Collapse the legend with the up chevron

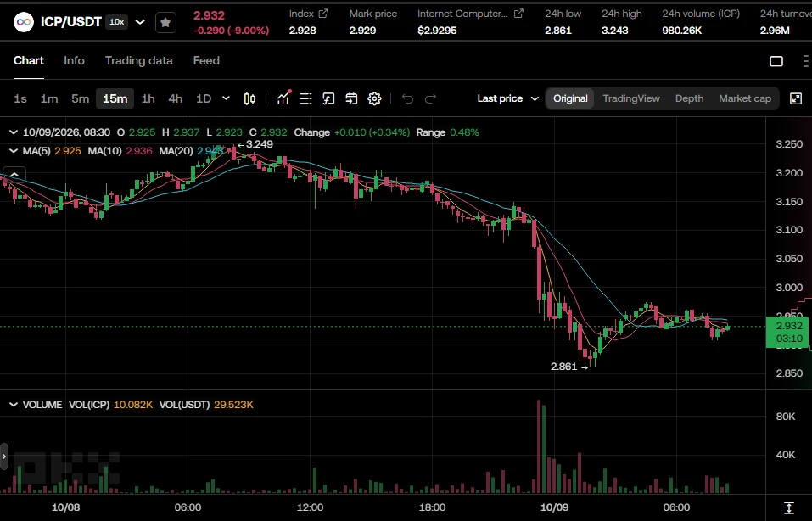coord(14,174)
